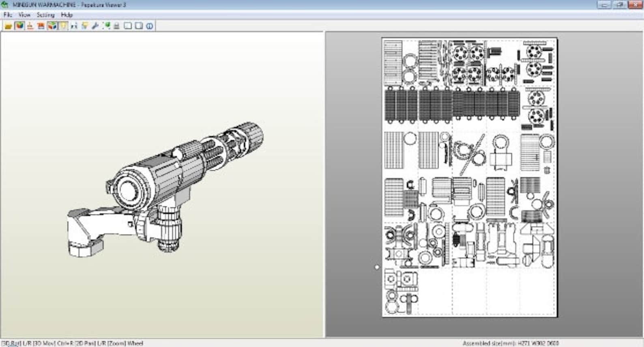Open the File menu
This screenshot has height=347, width=644.
[8, 15]
